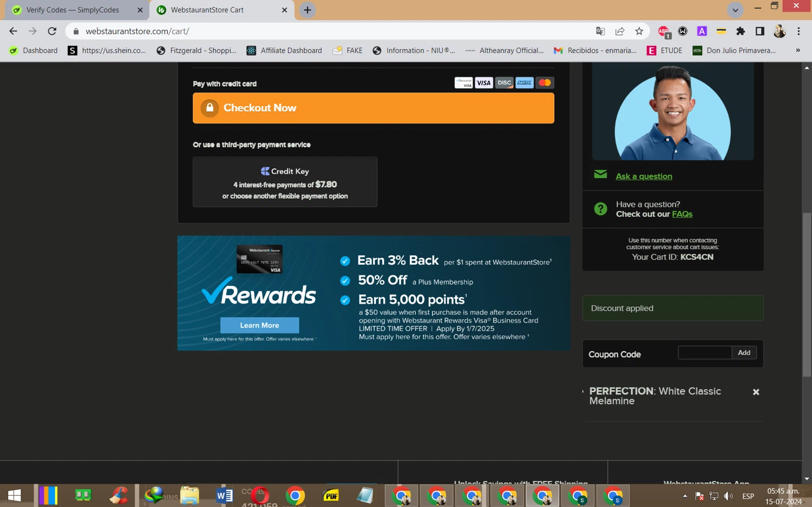812x507 pixels.
Task: Open a new browser tab
Action: point(307,10)
